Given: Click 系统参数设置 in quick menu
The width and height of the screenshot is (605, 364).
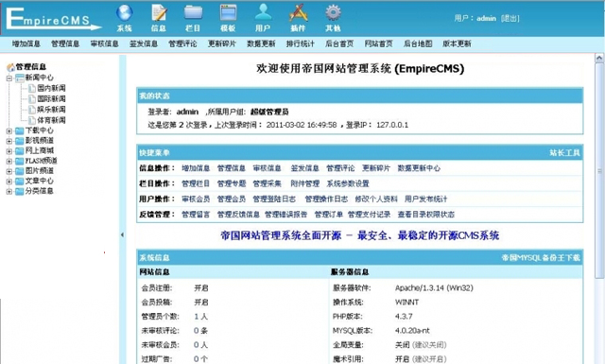Looking at the screenshot, I should [x=348, y=183].
